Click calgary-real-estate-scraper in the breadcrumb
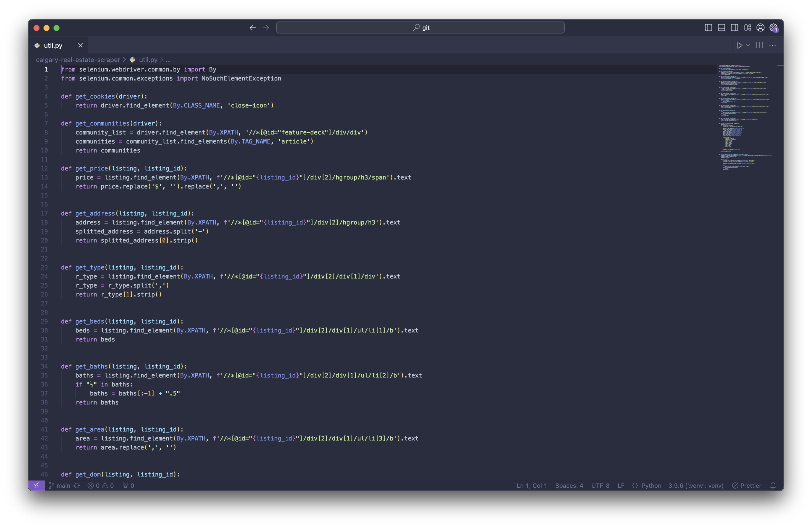The image size is (812, 528). [x=78, y=60]
